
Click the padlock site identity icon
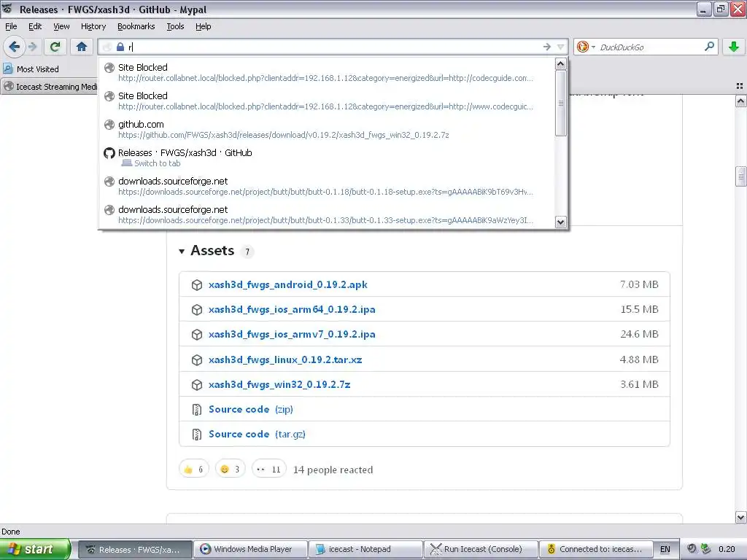point(120,47)
